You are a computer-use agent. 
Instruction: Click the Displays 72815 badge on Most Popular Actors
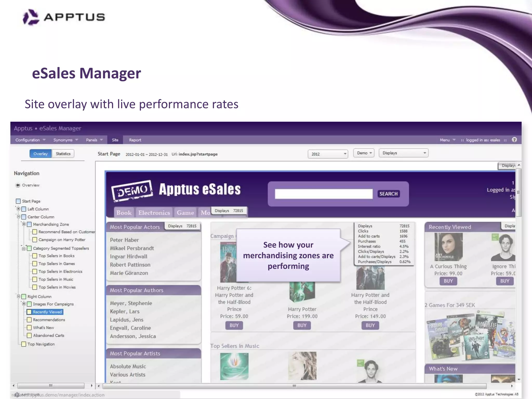182,226
